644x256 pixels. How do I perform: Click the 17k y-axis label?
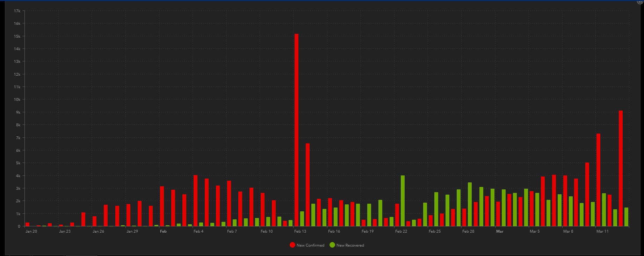pyautogui.click(x=17, y=11)
